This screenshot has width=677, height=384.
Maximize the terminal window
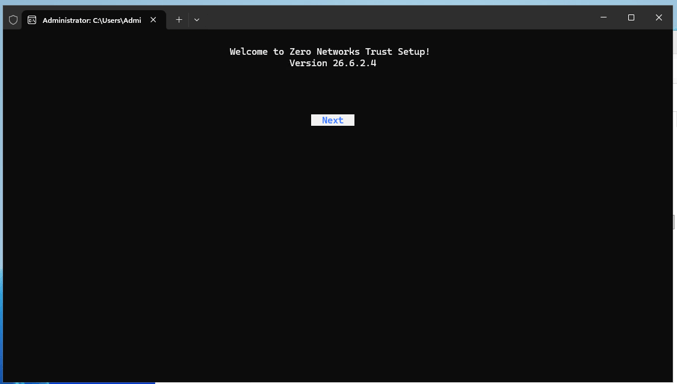pyautogui.click(x=631, y=18)
